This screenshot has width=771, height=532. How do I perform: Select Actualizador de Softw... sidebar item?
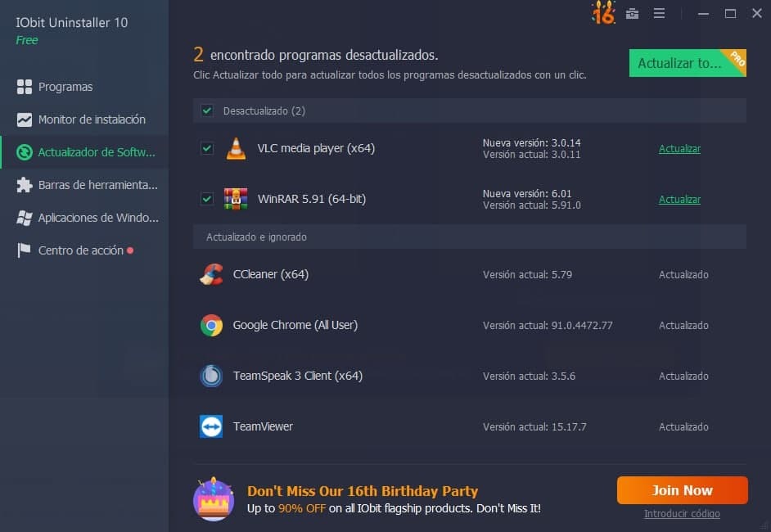pyautogui.click(x=84, y=152)
